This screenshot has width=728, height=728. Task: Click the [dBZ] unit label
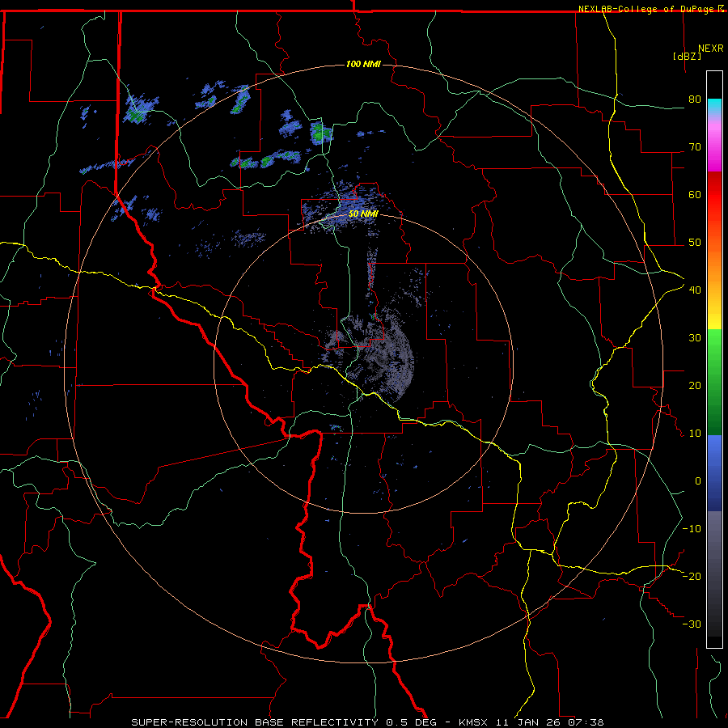687,57
